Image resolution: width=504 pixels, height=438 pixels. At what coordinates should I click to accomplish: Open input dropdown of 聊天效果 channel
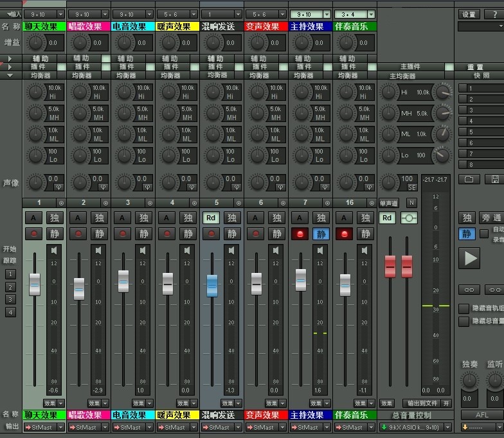point(60,14)
